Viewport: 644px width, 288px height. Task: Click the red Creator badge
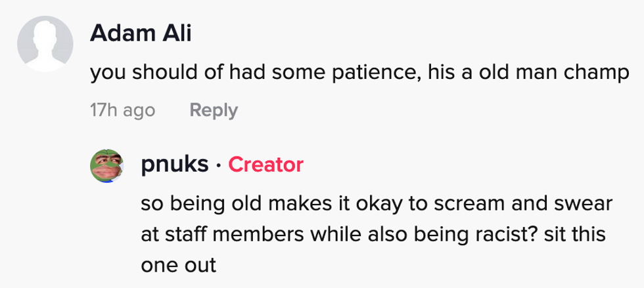click(x=265, y=164)
